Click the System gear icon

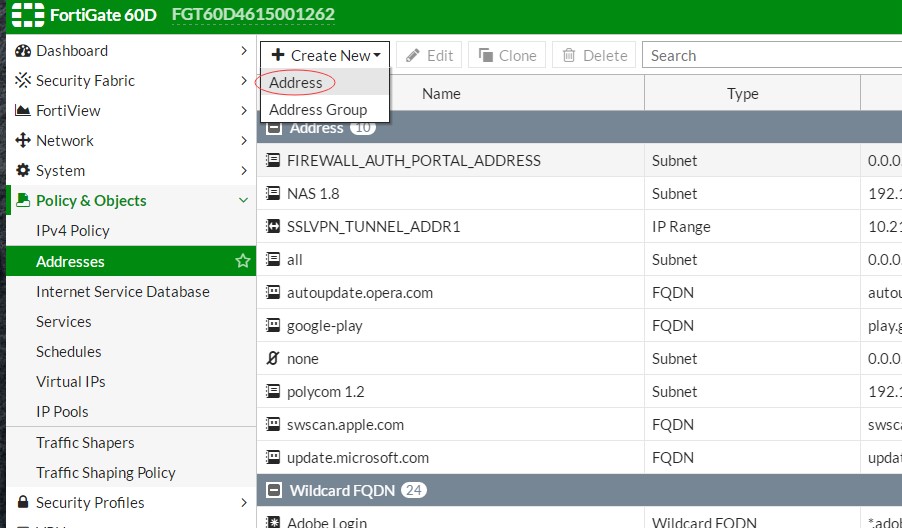[x=23, y=170]
